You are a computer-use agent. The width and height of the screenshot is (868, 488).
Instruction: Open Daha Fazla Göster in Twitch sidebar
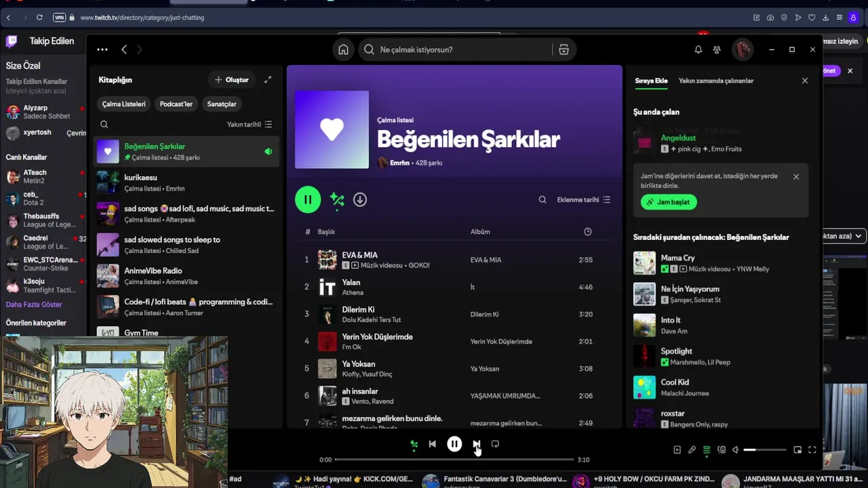[34, 305]
